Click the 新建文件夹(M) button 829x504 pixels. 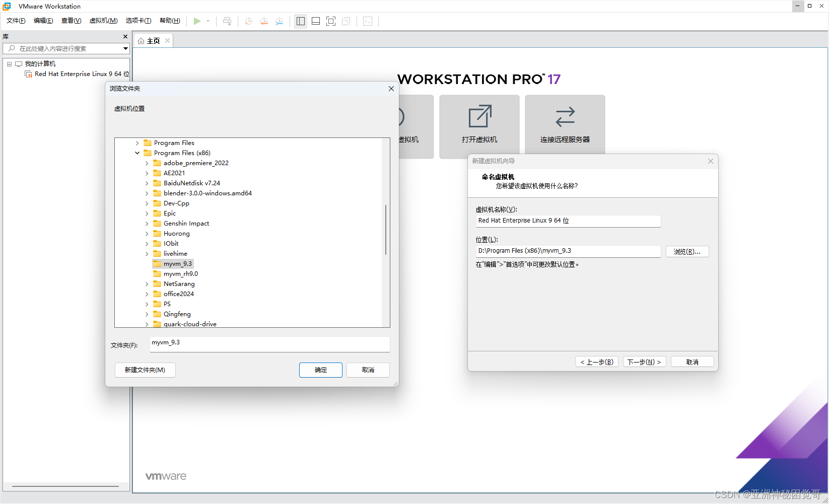(145, 370)
